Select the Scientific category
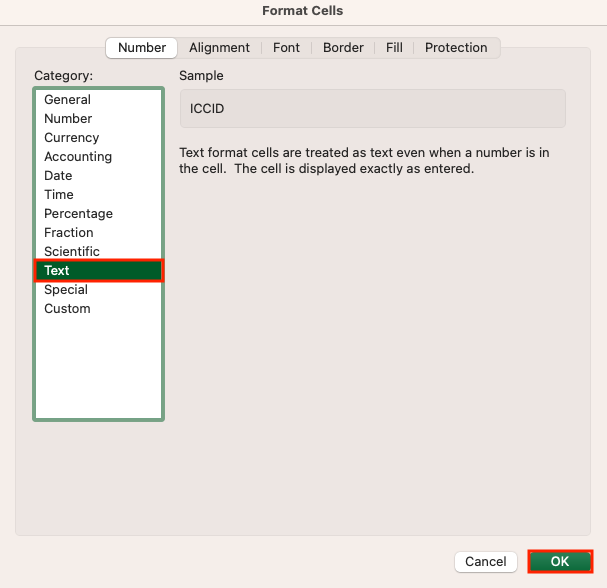 (x=98, y=251)
